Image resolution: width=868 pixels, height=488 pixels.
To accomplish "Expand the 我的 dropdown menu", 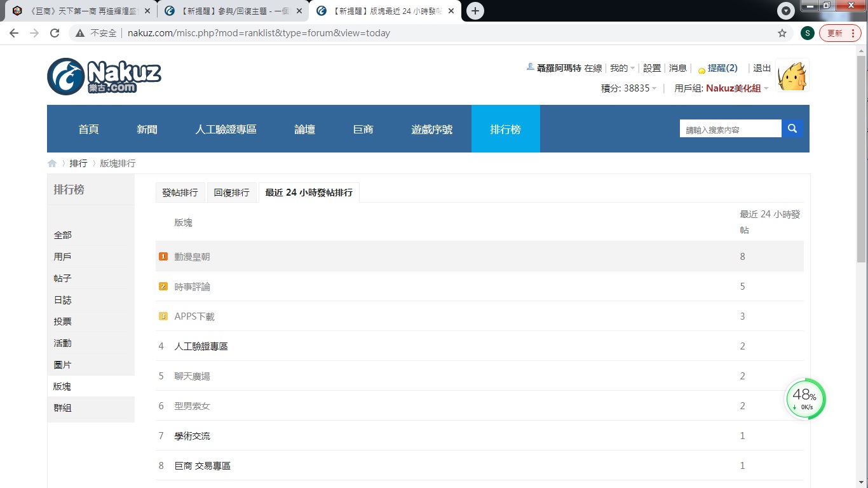I will pos(622,68).
